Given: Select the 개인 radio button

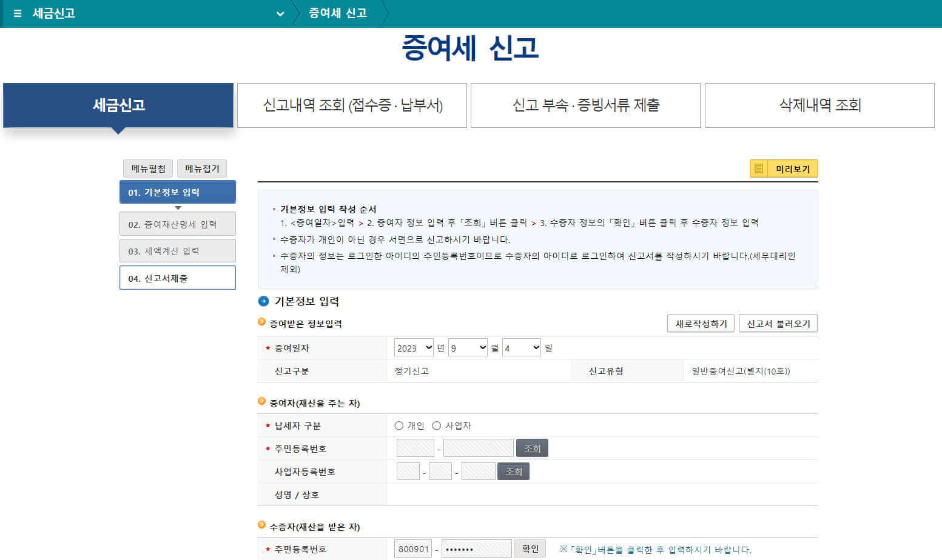Looking at the screenshot, I should point(399,425).
